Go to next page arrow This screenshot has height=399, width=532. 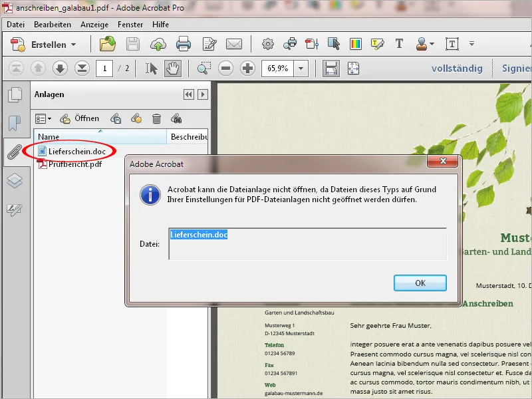click(60, 68)
